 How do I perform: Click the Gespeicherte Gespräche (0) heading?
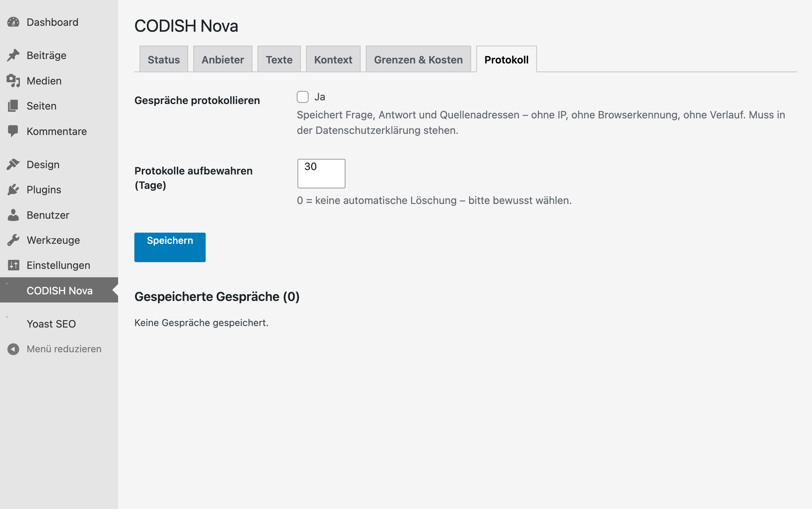click(217, 297)
